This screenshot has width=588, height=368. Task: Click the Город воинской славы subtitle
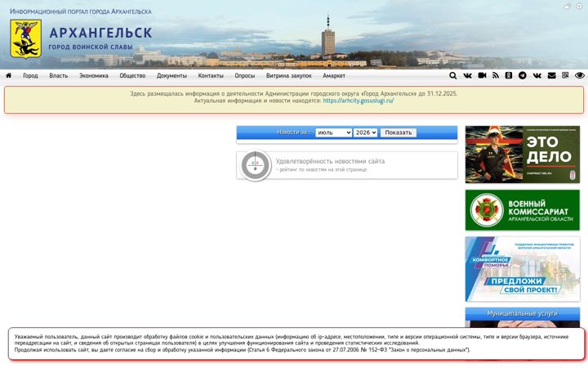click(91, 47)
